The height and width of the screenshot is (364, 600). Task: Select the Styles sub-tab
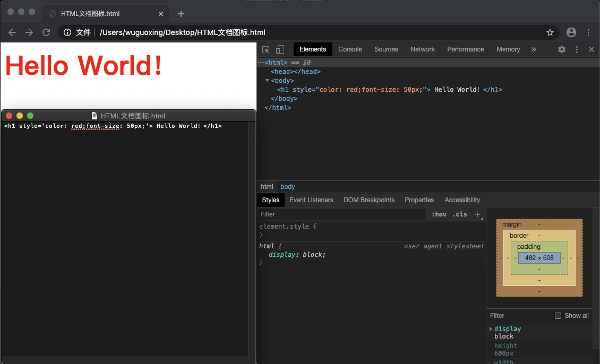coord(271,200)
